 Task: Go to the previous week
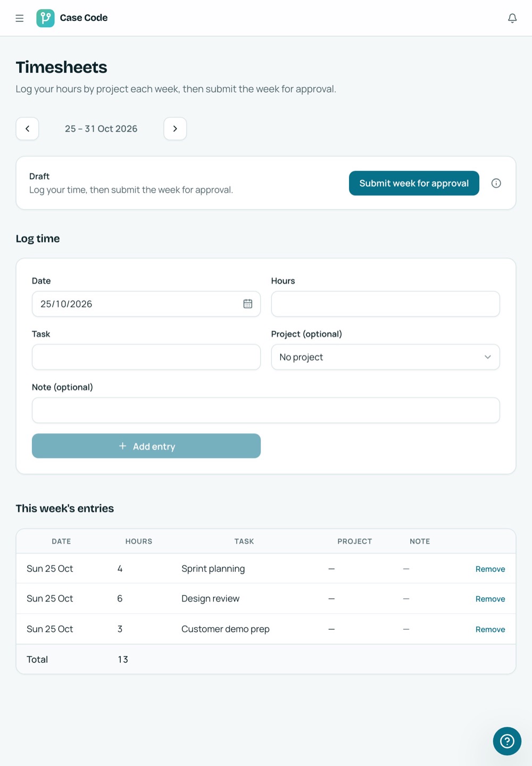click(x=28, y=129)
